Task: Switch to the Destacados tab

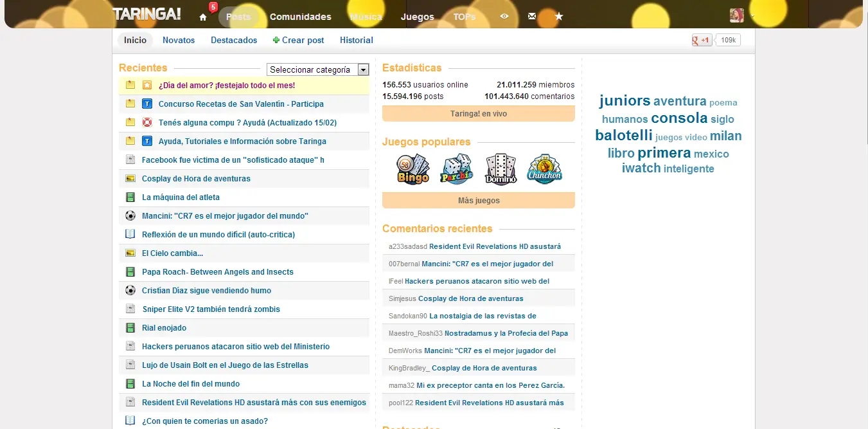Action: (x=234, y=40)
